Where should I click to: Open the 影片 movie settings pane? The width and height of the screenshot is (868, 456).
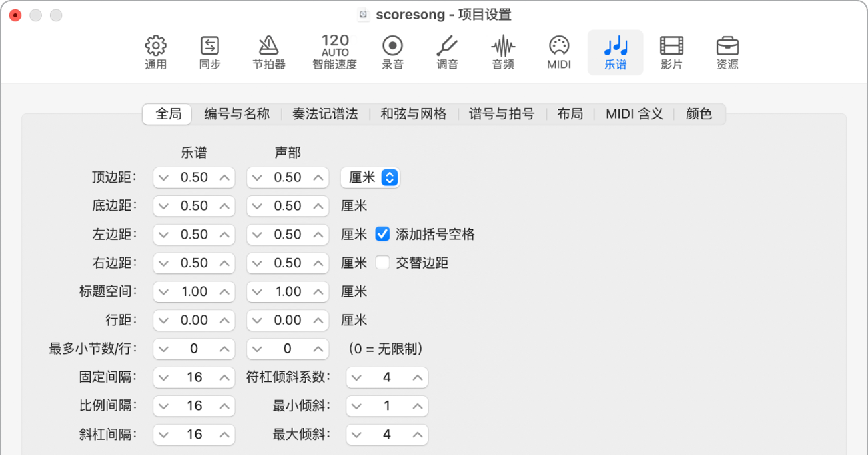coord(671,53)
